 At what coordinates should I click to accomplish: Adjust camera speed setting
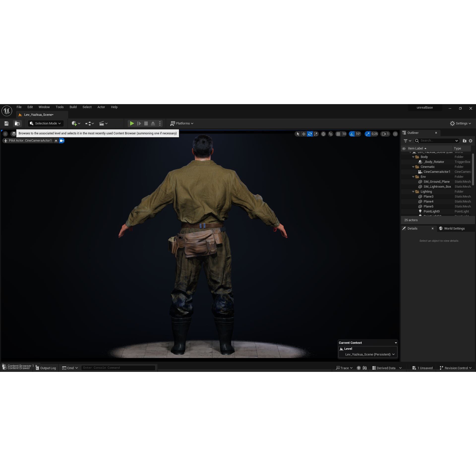(x=385, y=134)
